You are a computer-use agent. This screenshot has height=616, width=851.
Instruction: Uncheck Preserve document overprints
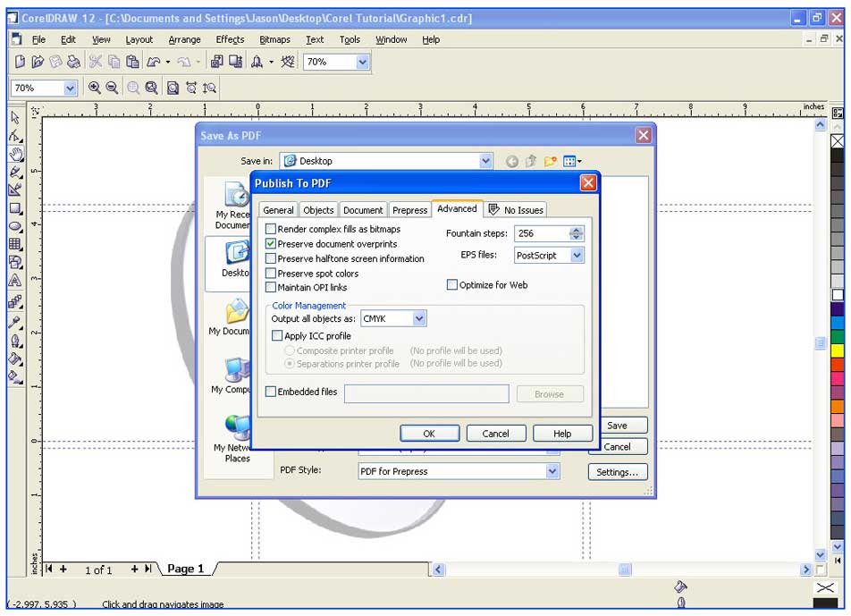270,244
